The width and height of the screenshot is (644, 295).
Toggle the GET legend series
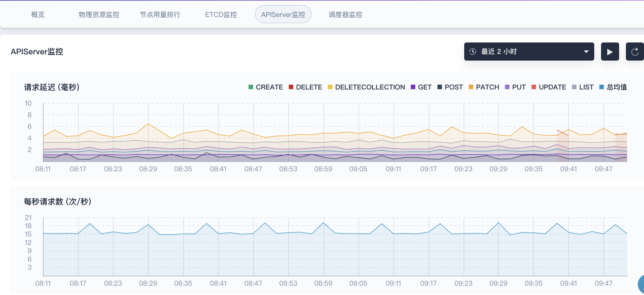tap(421, 87)
